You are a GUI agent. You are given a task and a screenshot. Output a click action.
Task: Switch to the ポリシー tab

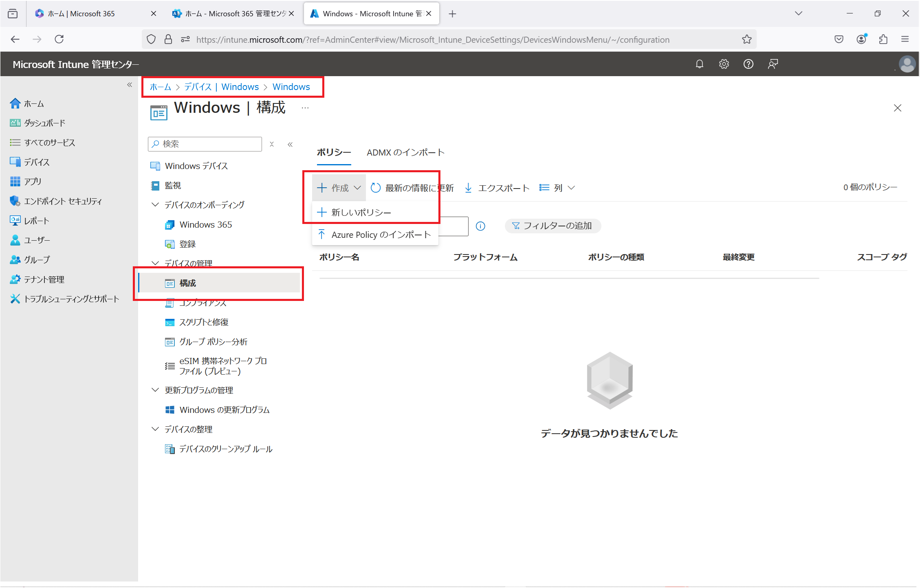(x=334, y=153)
